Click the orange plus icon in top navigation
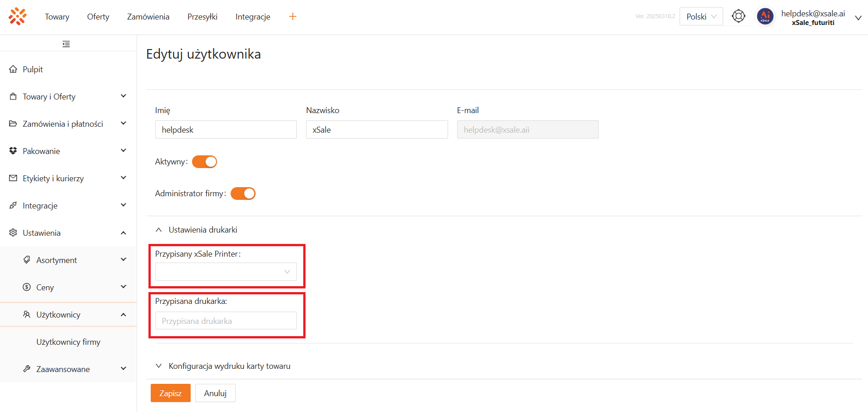Screen dimensions: 868x412 [293, 17]
